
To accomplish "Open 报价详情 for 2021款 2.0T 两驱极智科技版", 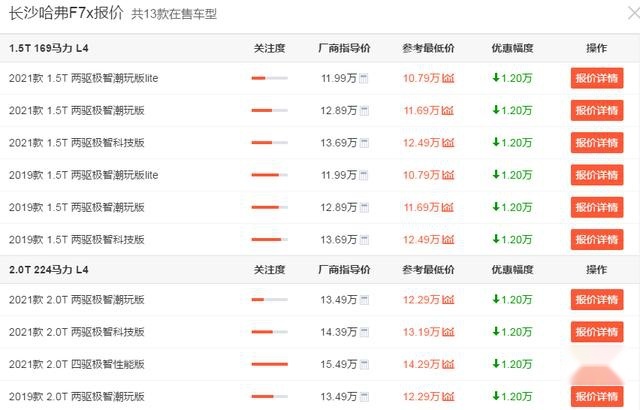I will click(597, 332).
